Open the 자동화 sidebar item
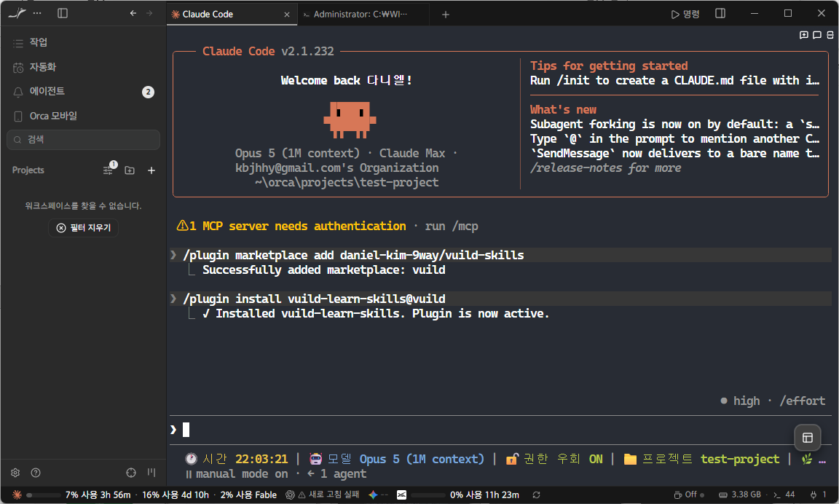 point(83,67)
